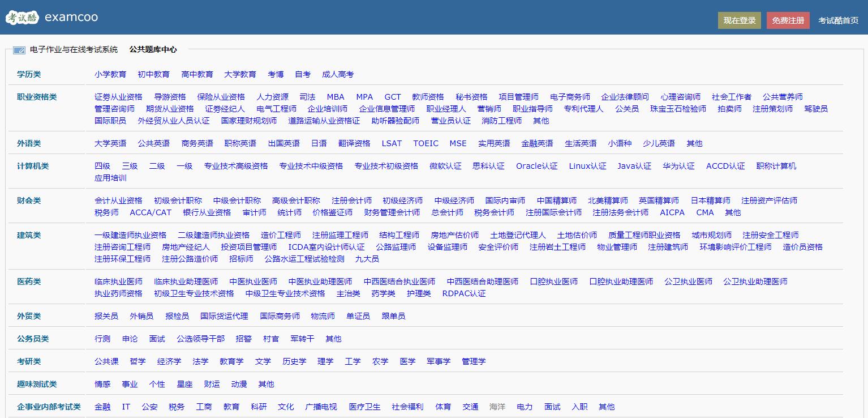Select the 公共题库中心 section label
868x418 pixels.
(x=152, y=49)
